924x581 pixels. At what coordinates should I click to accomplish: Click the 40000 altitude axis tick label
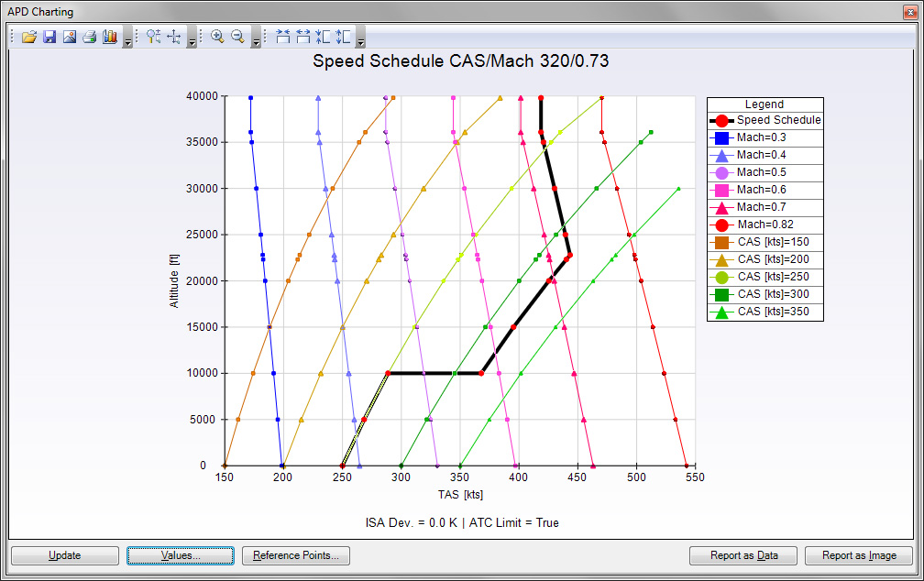click(x=202, y=96)
